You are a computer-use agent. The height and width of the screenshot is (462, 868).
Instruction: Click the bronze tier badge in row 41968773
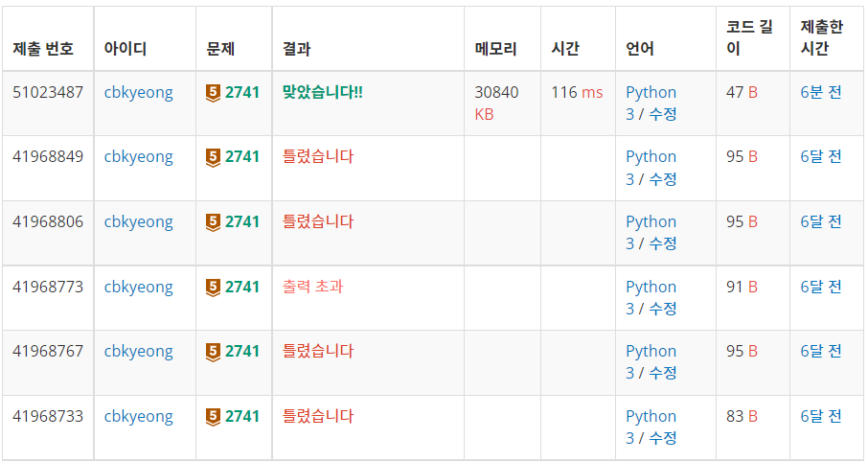(213, 288)
